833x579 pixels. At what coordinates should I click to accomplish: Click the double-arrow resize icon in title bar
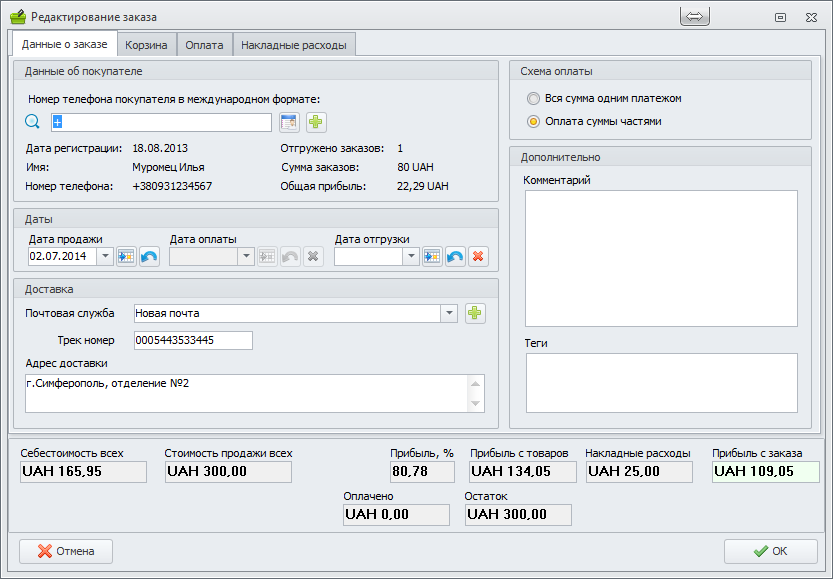(696, 17)
